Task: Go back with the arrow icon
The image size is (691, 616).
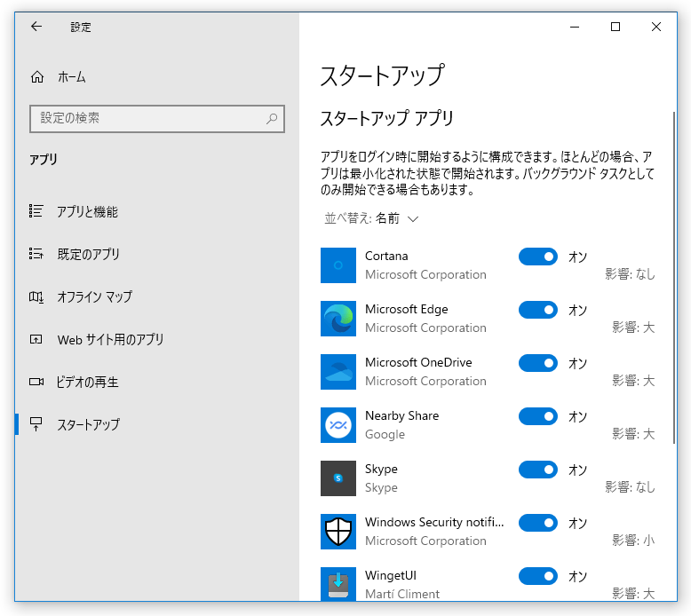Action: tap(36, 27)
